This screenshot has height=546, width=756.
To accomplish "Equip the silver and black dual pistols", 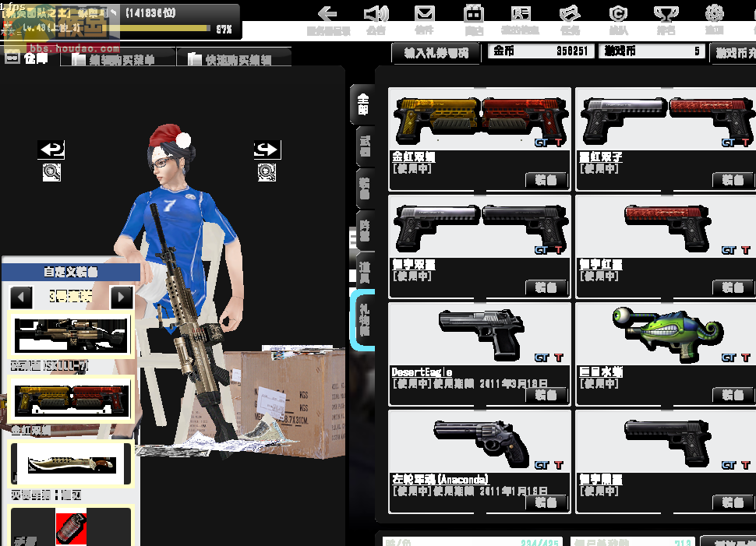I will point(547,287).
